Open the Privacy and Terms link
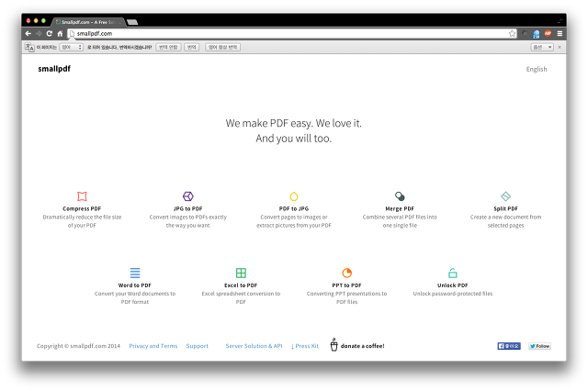Screen dimensions: 588x391 point(153,346)
